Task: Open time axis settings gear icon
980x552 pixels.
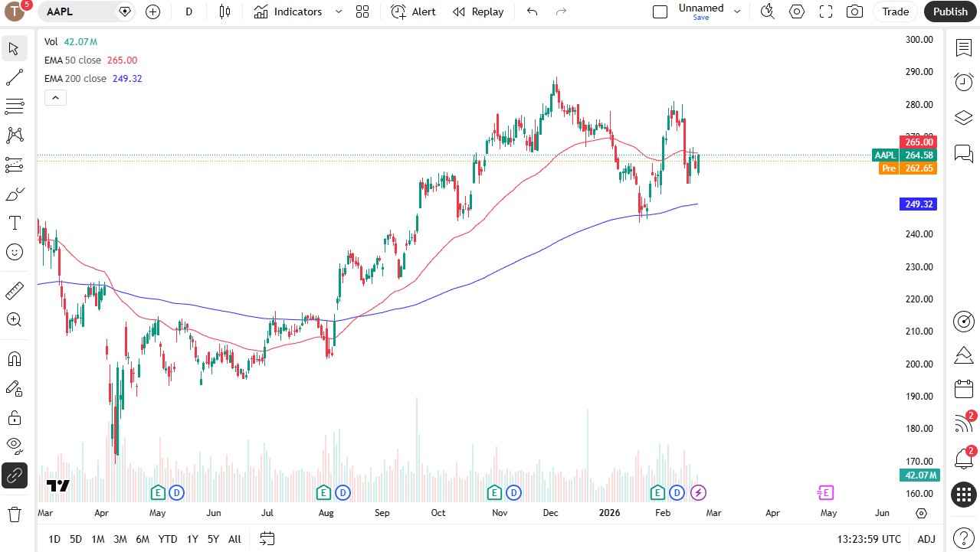Action: [922, 513]
